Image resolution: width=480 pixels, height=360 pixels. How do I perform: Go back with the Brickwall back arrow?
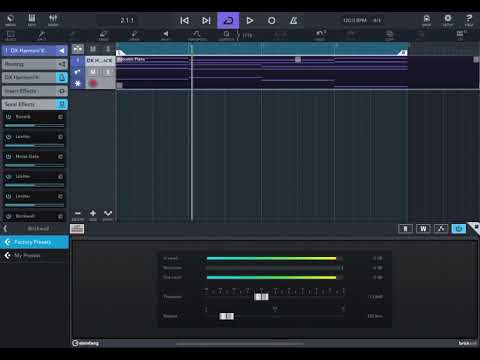[5, 229]
